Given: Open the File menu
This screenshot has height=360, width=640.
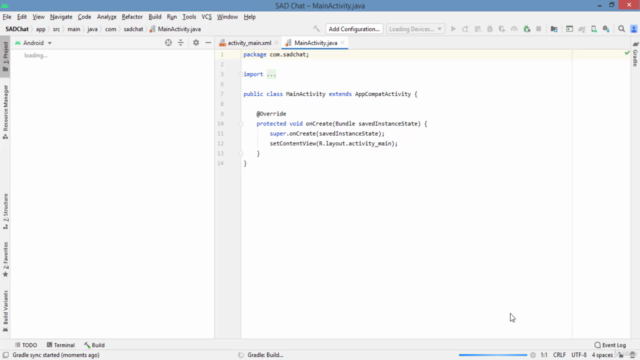Looking at the screenshot, I should 7,17.
